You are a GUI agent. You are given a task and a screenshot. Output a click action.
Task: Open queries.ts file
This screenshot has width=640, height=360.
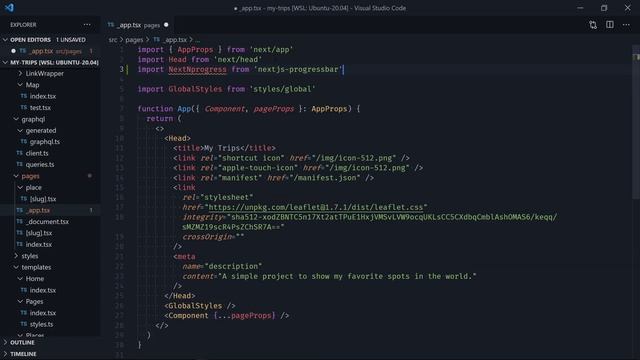(40, 164)
